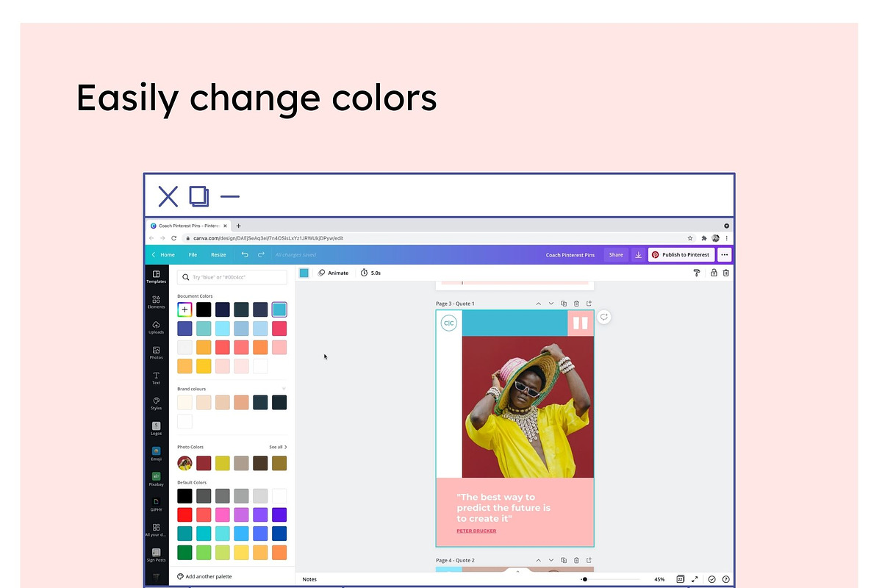Set the 5.0s page duration
The height and width of the screenshot is (588, 882).
pos(370,273)
